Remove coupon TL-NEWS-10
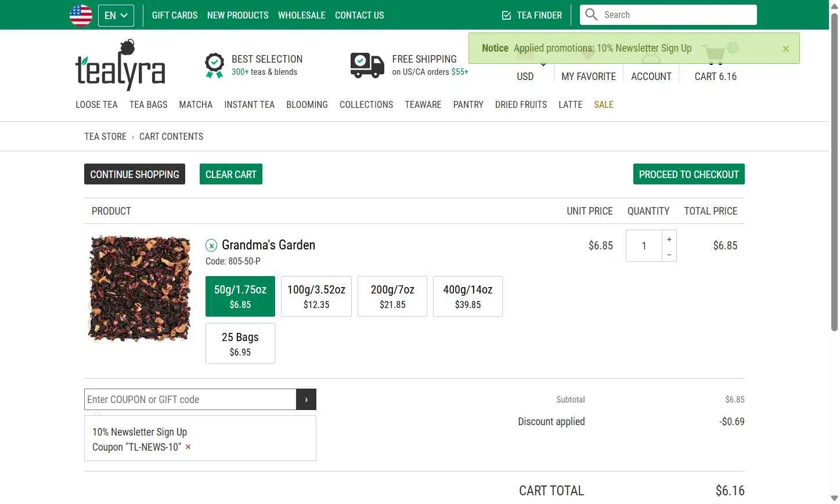840x504 pixels. pos(188,447)
